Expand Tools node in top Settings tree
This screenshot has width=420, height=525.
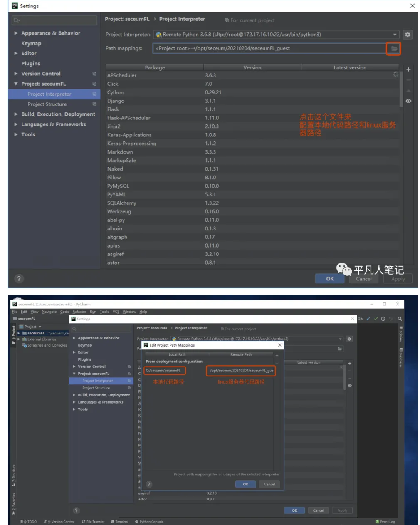coord(16,134)
